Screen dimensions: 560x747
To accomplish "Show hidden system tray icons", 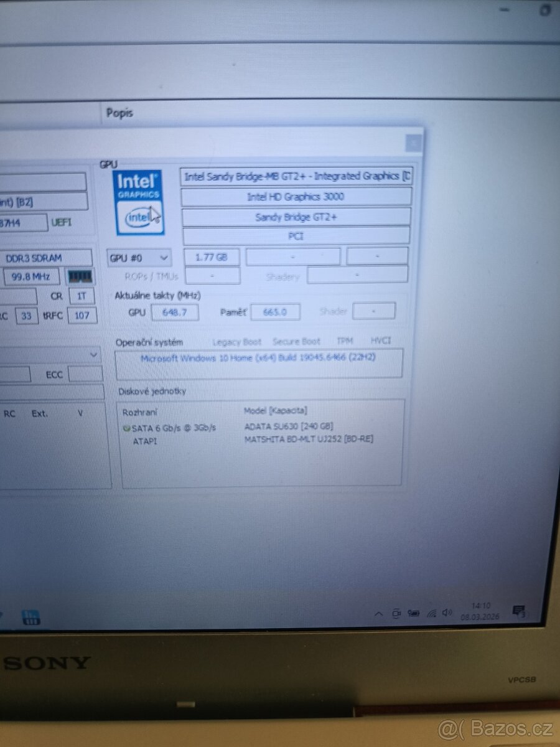I will pyautogui.click(x=378, y=613).
